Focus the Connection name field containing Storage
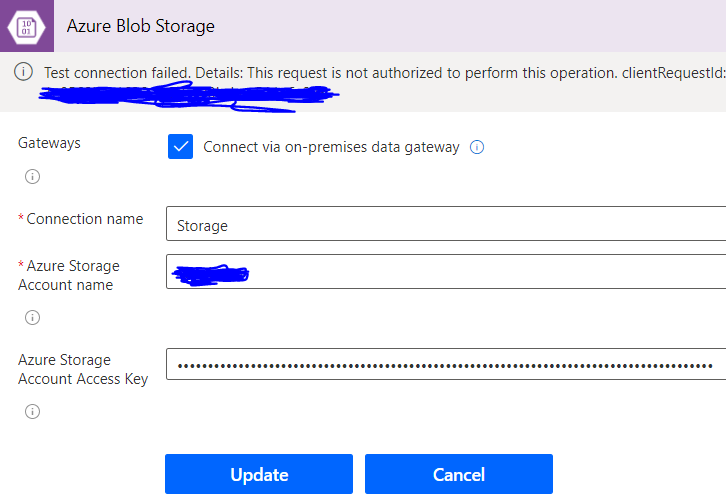The height and width of the screenshot is (499, 726). (x=446, y=224)
